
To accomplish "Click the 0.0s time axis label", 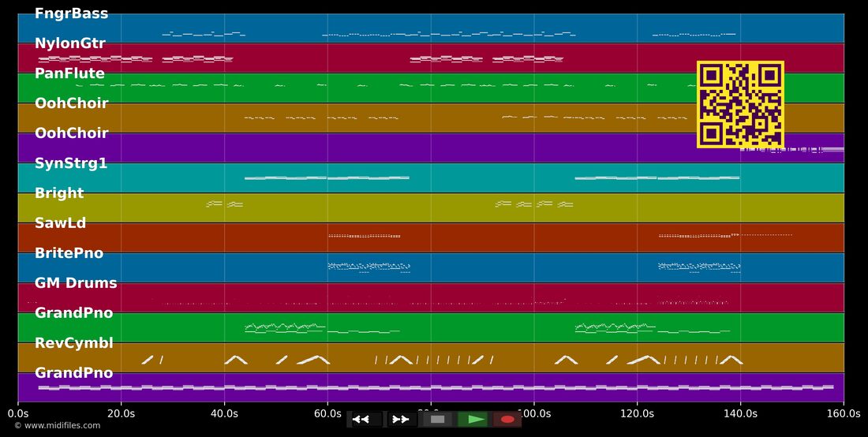I will [x=18, y=414].
